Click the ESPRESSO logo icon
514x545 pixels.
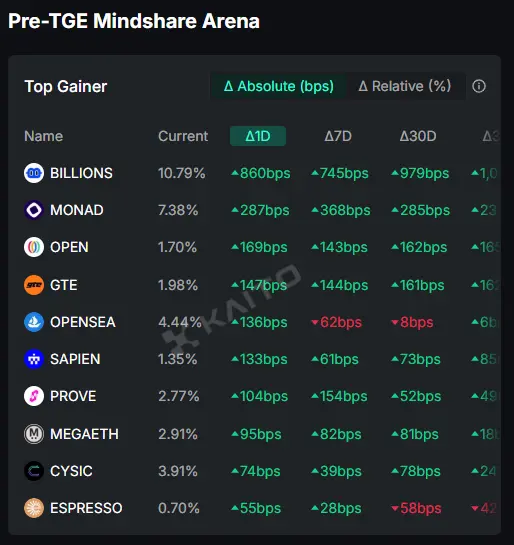point(34,508)
